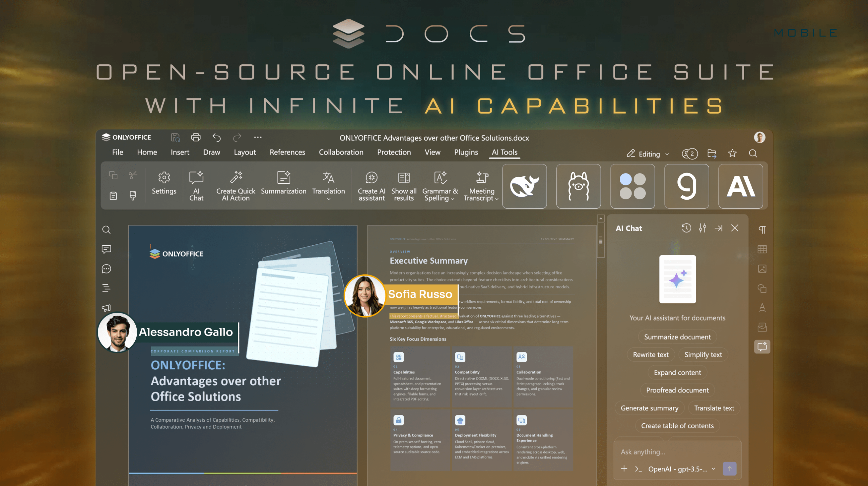Screen dimensions: 868x486
Task: Open paragraph settings in right sidebar
Action: point(762,230)
